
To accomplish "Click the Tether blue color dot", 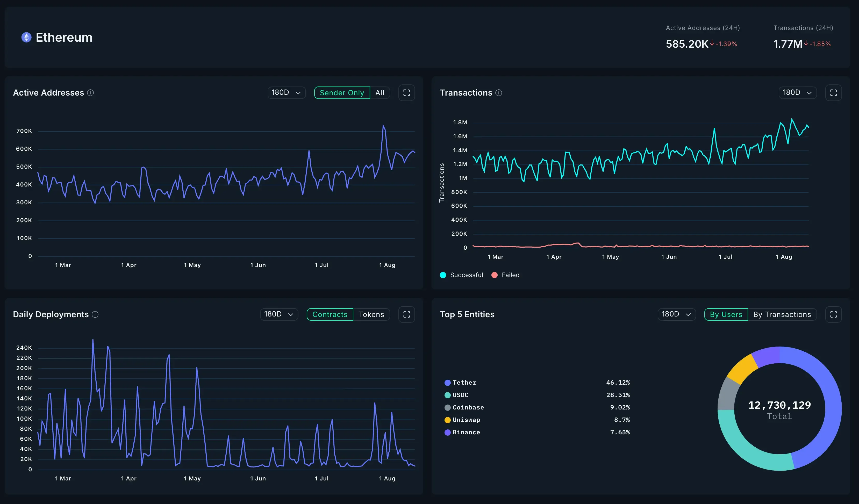I will (x=447, y=383).
